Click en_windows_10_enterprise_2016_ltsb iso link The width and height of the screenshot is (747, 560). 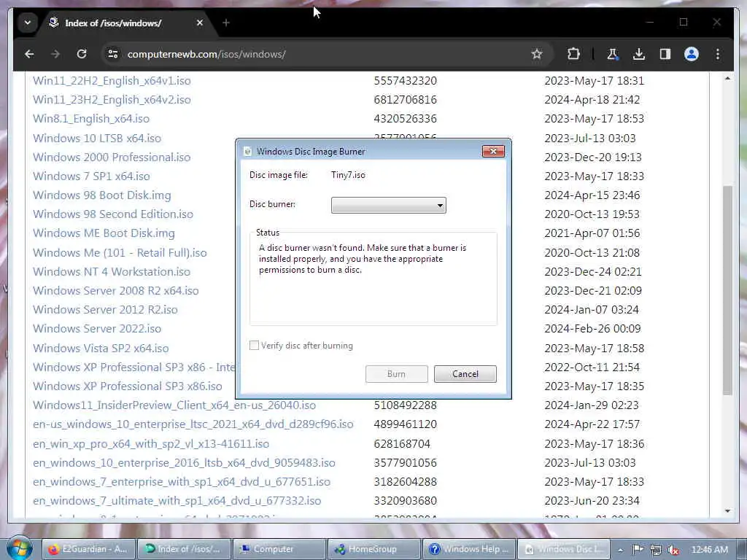(184, 463)
